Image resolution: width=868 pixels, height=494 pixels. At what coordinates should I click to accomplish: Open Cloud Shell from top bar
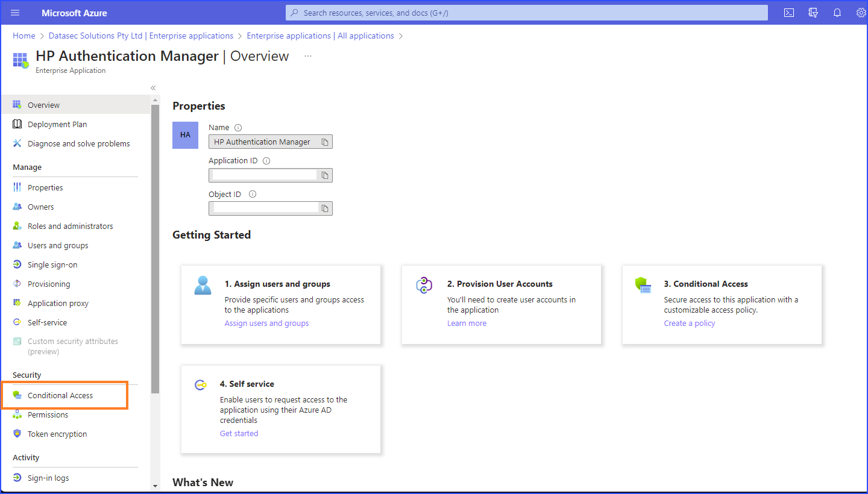tap(788, 13)
